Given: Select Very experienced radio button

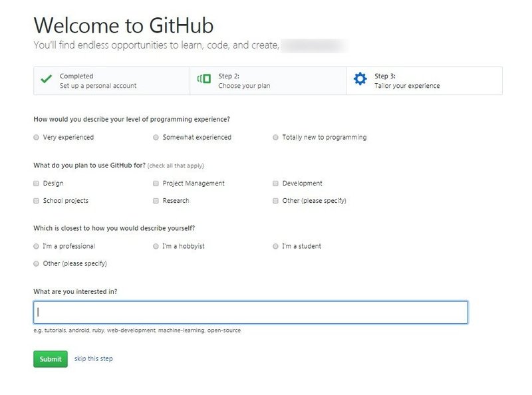Looking at the screenshot, I should [x=36, y=138].
